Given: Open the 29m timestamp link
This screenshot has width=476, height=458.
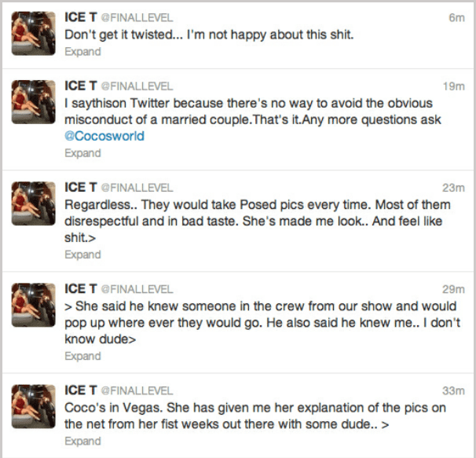Looking at the screenshot, I should pyautogui.click(x=453, y=289).
